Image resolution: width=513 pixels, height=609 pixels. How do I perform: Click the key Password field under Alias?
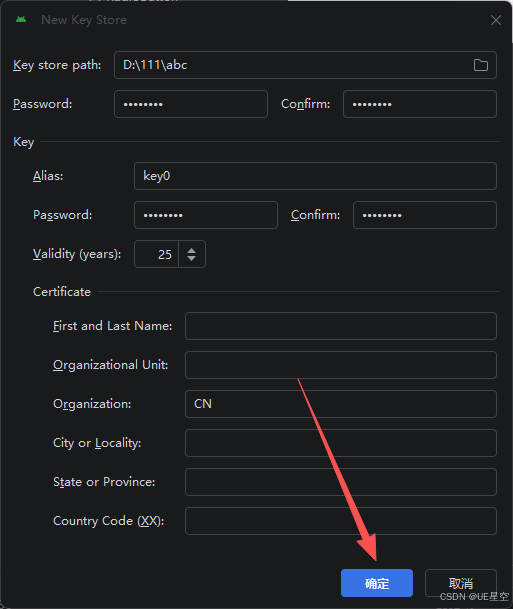[x=206, y=215]
